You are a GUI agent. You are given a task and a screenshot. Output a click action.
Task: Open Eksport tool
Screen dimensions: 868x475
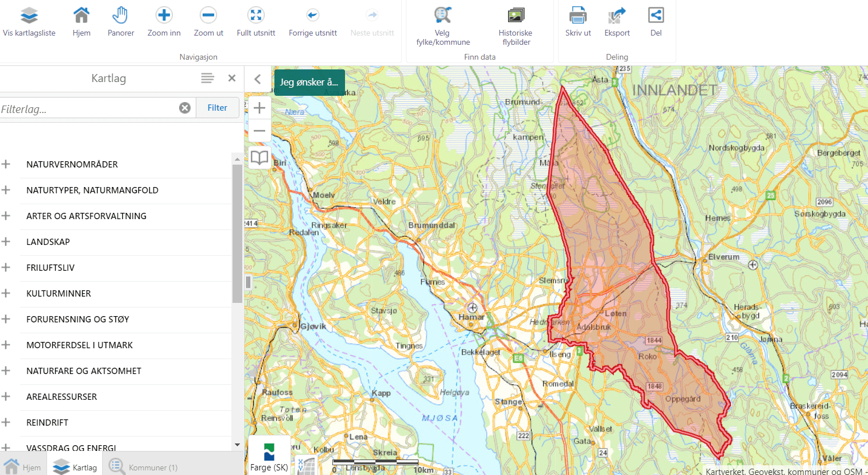[x=617, y=22]
